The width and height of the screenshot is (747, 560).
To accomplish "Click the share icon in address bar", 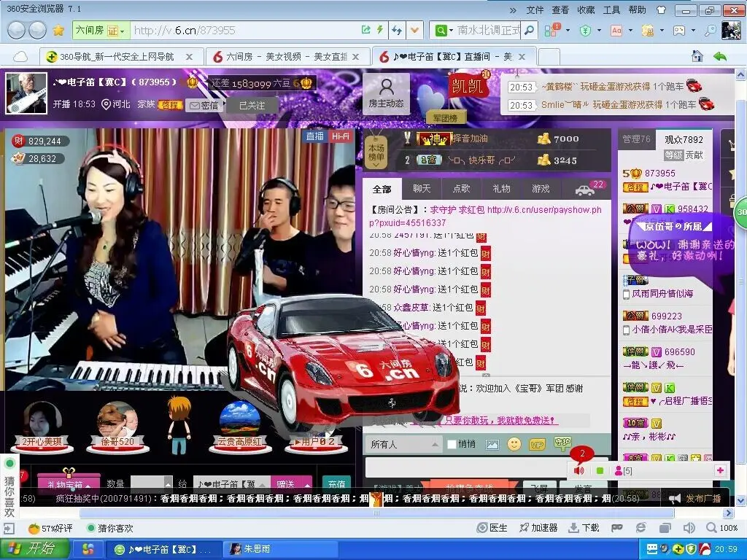I will (x=366, y=30).
